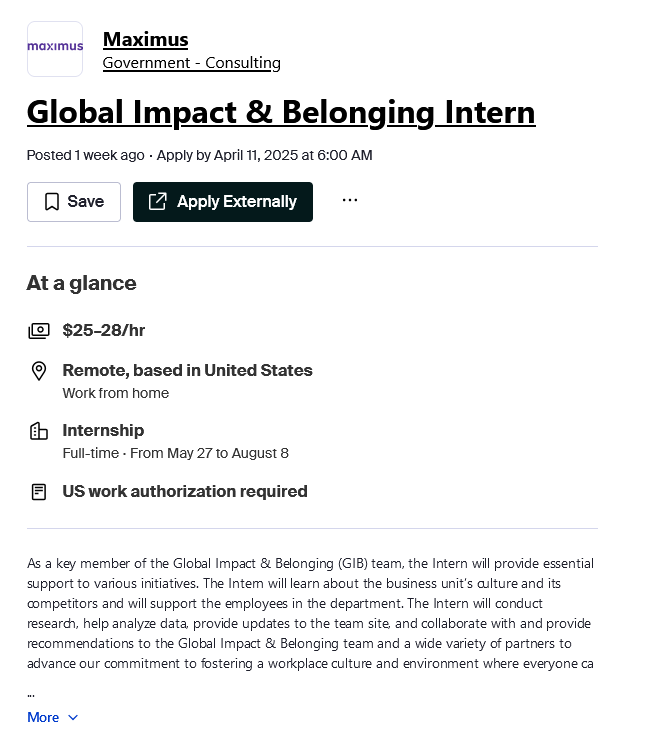
Task: Click the building internship icon
Action: point(39,431)
